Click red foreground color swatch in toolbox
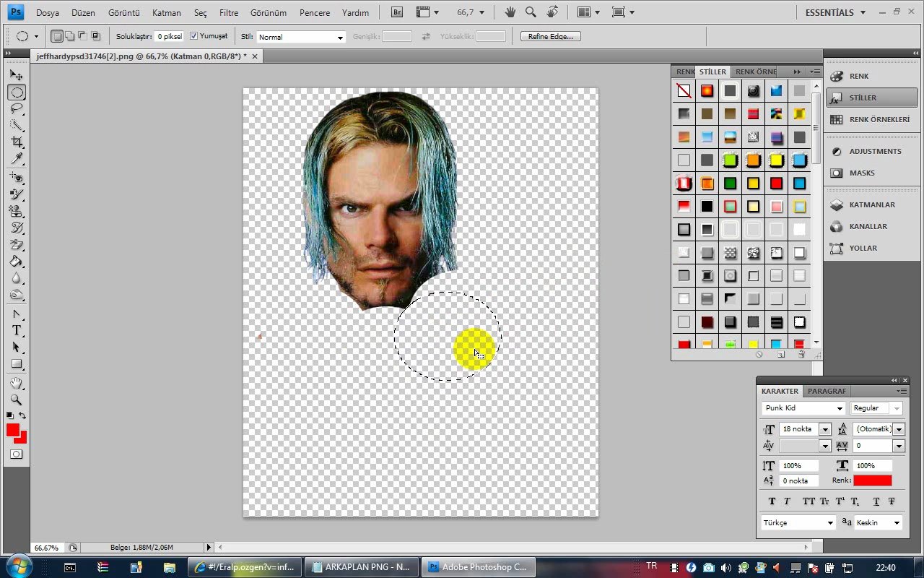 point(13,429)
